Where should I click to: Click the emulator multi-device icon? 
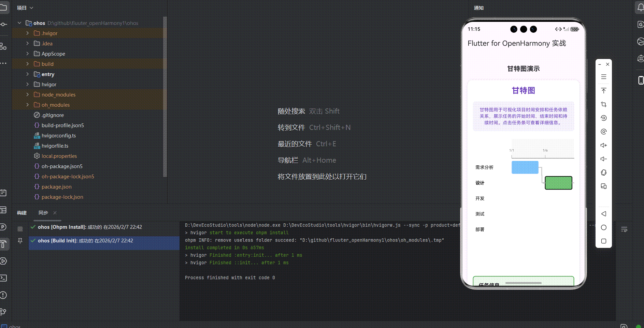[603, 186]
